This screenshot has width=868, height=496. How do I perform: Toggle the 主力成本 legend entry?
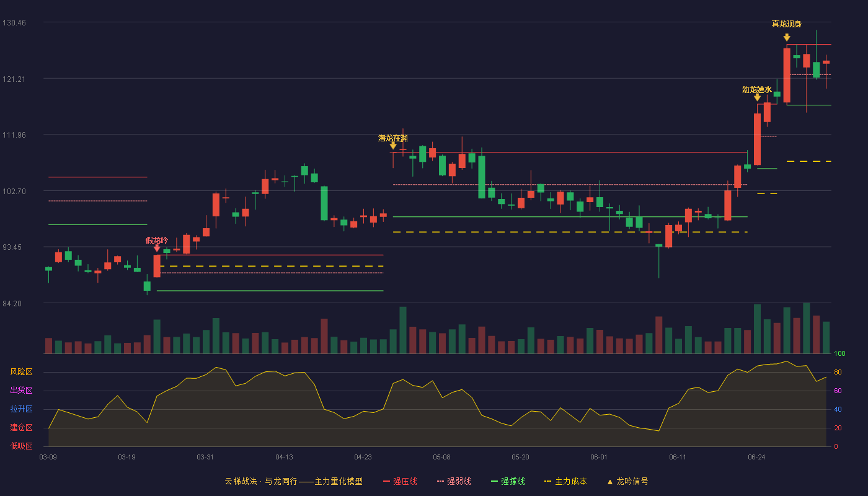(x=565, y=481)
